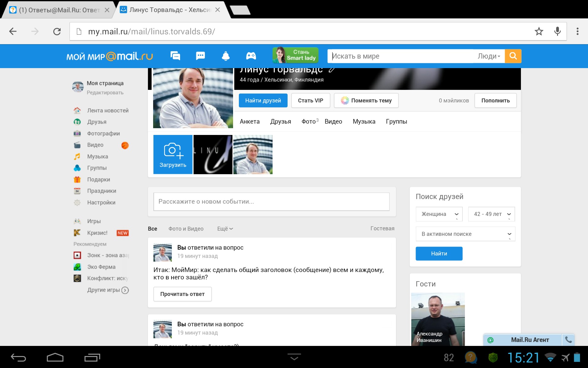Click the Расскажите о новом событии field
This screenshot has width=588, height=368.
tap(271, 201)
